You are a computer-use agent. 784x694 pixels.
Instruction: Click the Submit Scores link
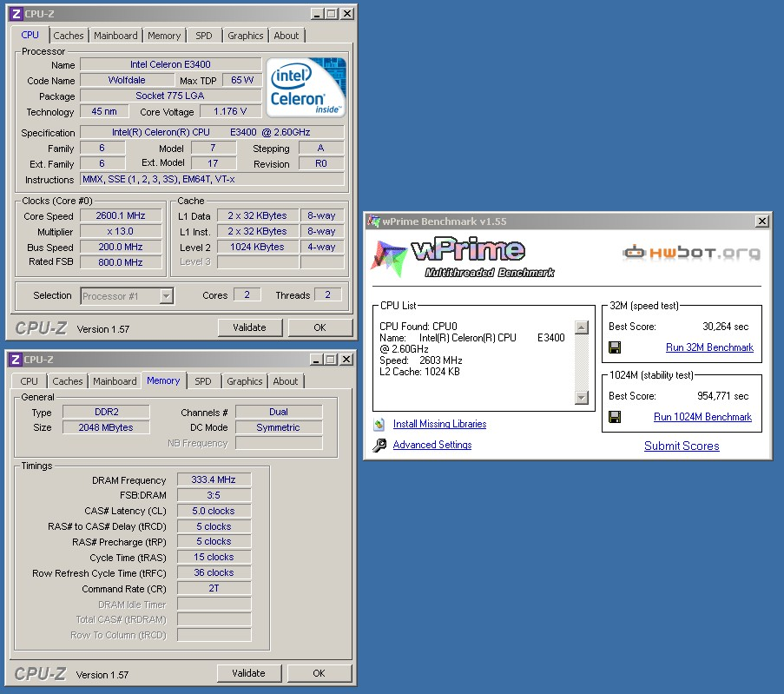point(682,446)
